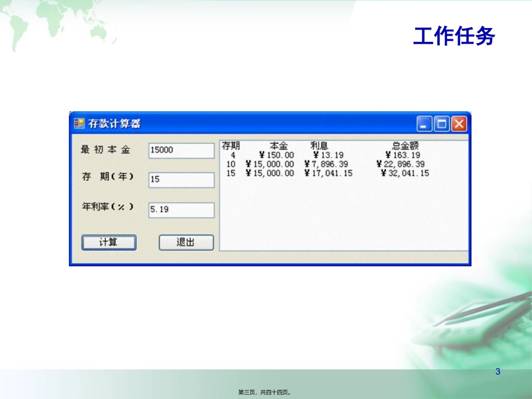The image size is (532, 399).
Task: Select the 利息 column header
Action: (319, 145)
